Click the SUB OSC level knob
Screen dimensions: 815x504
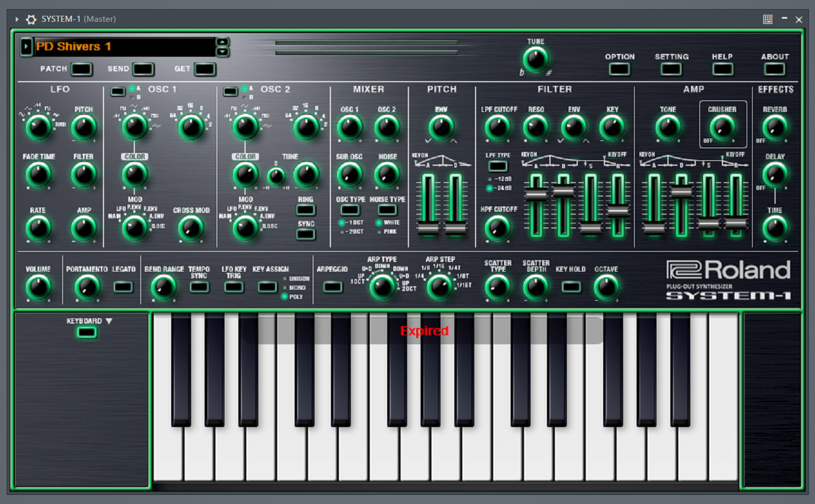349,175
